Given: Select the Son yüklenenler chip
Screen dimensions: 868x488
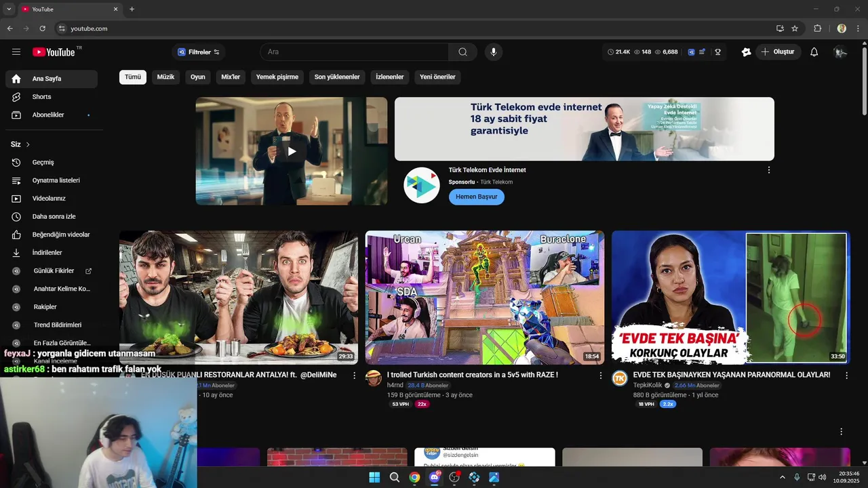Looking at the screenshot, I should [x=337, y=77].
